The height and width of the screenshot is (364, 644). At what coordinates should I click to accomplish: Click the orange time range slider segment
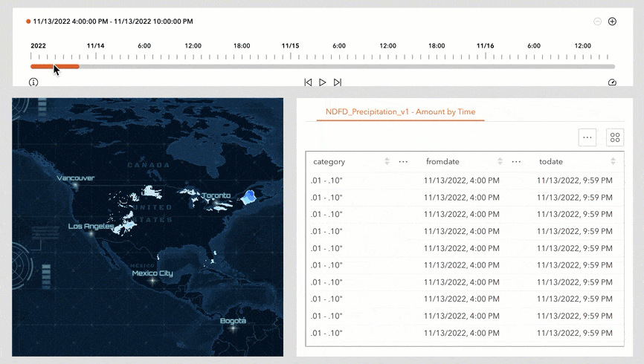[x=55, y=66]
